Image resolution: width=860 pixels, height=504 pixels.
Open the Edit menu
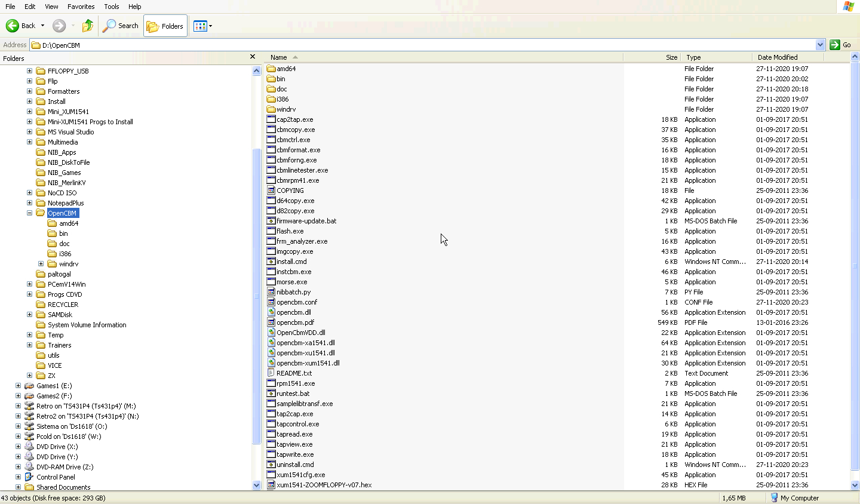(x=30, y=7)
